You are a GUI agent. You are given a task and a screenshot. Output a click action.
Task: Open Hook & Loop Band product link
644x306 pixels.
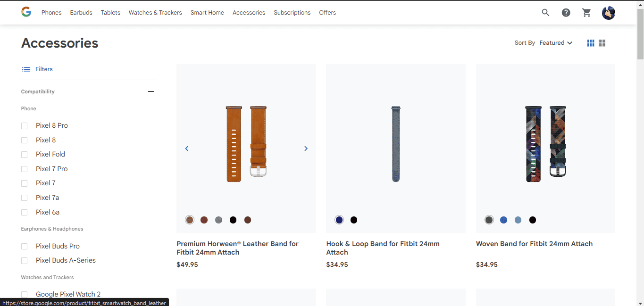(383, 248)
